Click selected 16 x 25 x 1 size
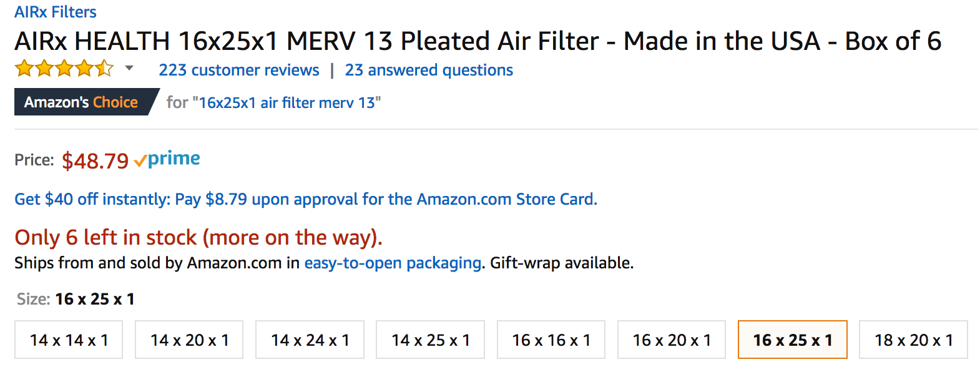Screen dimensions: 980x367 click(793, 340)
